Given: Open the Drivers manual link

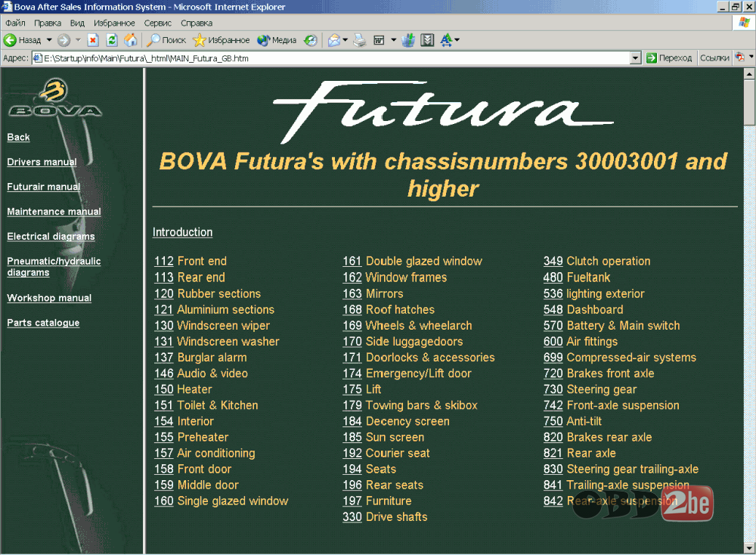Looking at the screenshot, I should click(x=42, y=162).
